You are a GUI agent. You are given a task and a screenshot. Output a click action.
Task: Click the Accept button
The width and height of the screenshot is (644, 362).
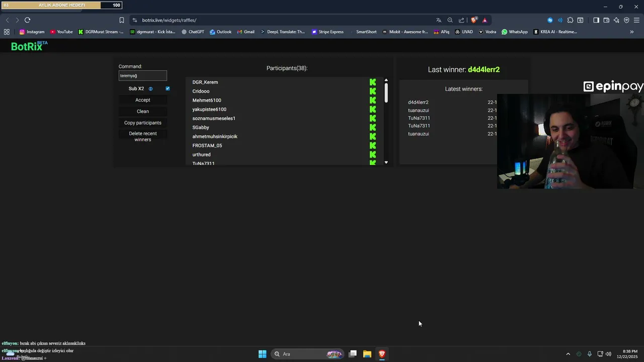(x=143, y=100)
